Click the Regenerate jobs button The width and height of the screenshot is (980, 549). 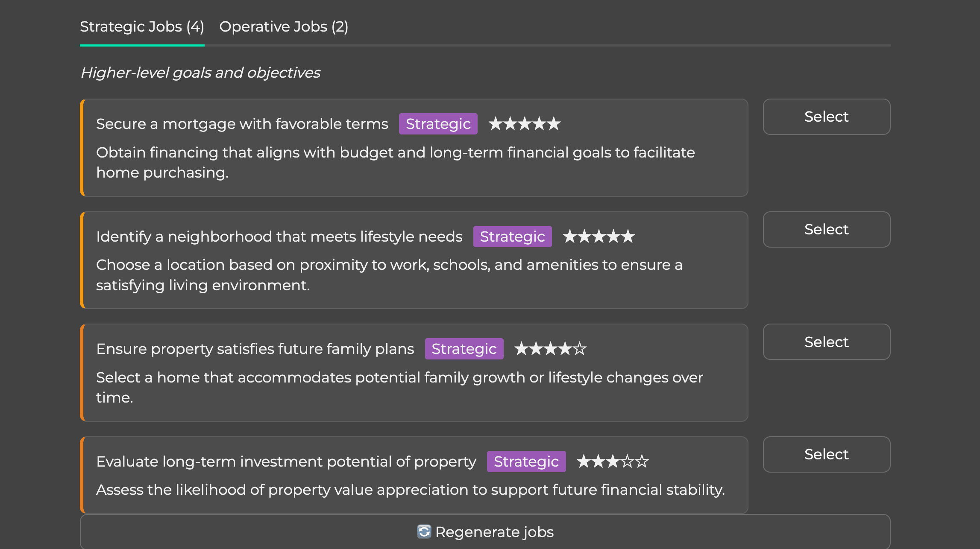[x=485, y=532]
